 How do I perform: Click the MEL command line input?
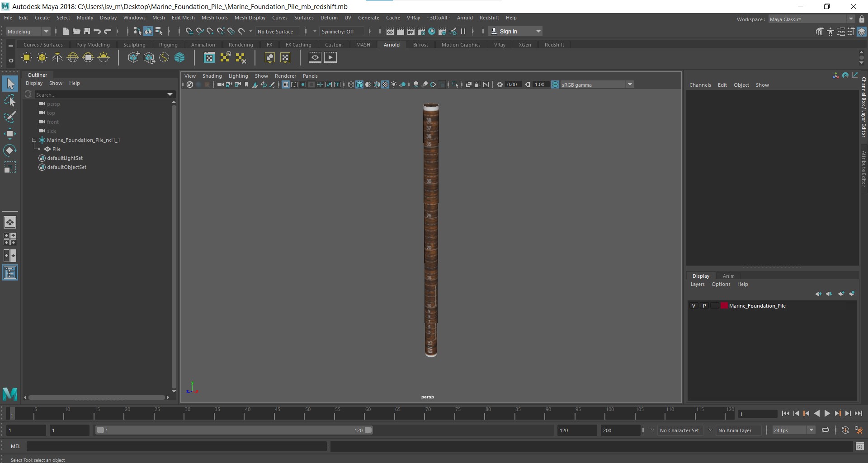pyautogui.click(x=176, y=446)
